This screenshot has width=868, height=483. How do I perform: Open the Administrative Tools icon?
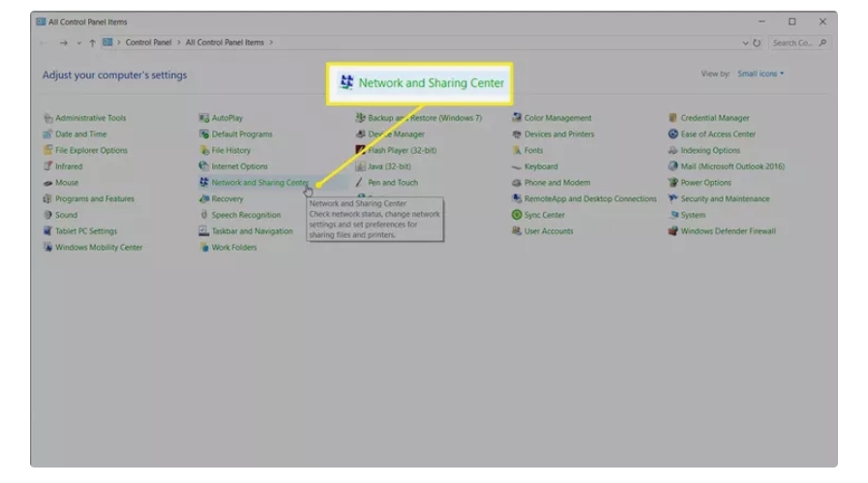pyautogui.click(x=48, y=118)
